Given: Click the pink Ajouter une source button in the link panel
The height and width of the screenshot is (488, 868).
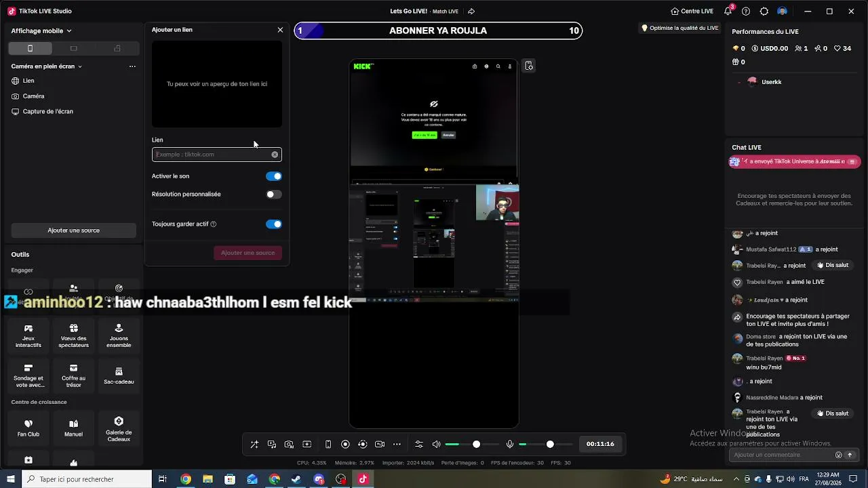Looking at the screenshot, I should [x=248, y=253].
